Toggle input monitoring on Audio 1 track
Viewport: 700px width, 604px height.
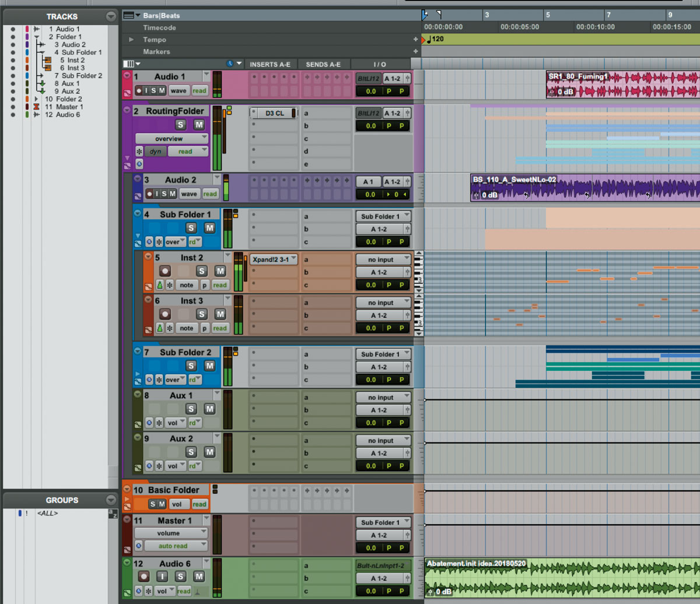point(146,90)
